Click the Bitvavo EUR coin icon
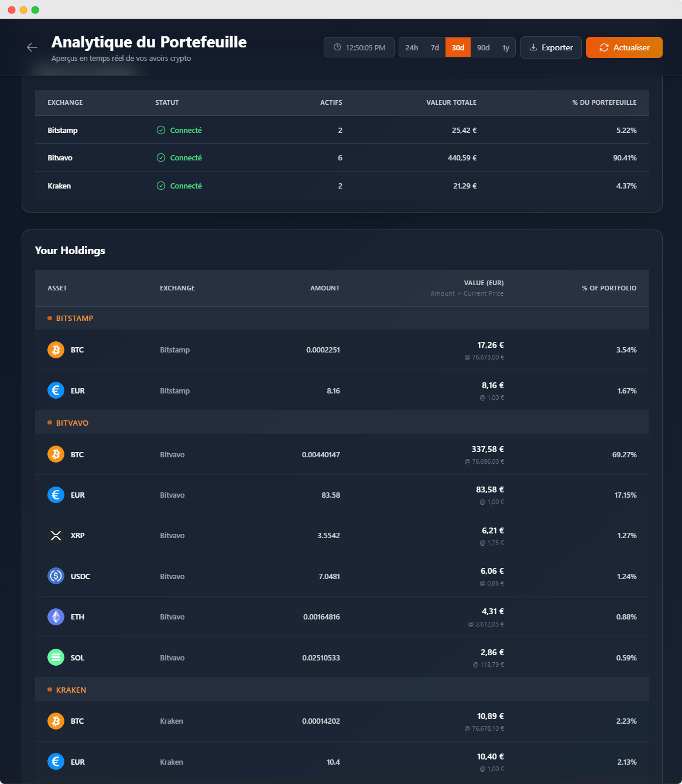 pyautogui.click(x=56, y=495)
